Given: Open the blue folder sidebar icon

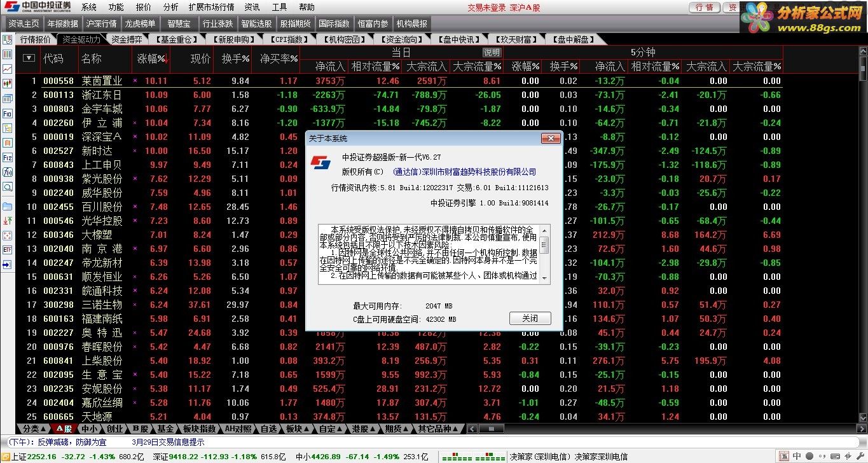Looking at the screenshot, I should click(x=8, y=206).
